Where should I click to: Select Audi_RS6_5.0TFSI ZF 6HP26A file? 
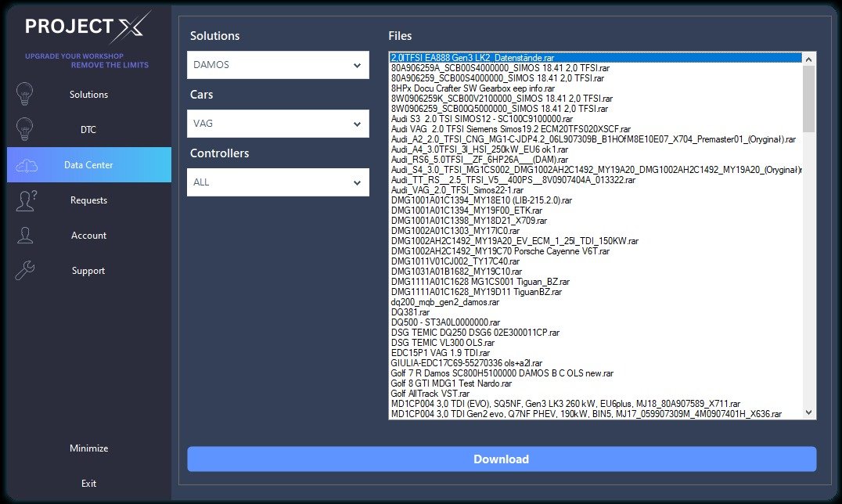pyautogui.click(x=596, y=160)
